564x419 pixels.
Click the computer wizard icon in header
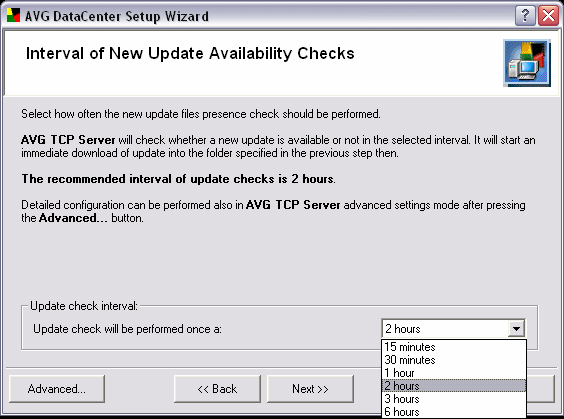pyautogui.click(x=527, y=63)
